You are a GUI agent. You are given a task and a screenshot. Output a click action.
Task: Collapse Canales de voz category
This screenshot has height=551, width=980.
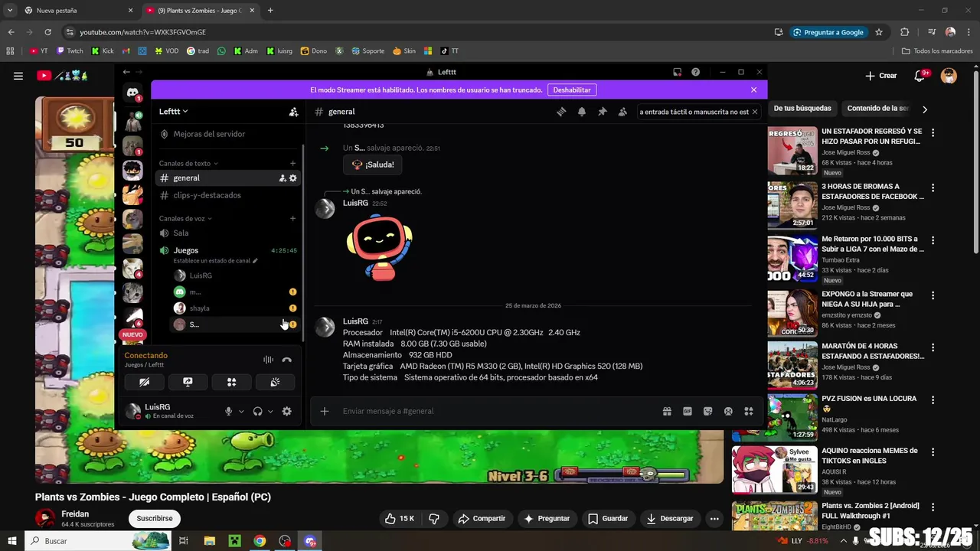tap(185, 218)
